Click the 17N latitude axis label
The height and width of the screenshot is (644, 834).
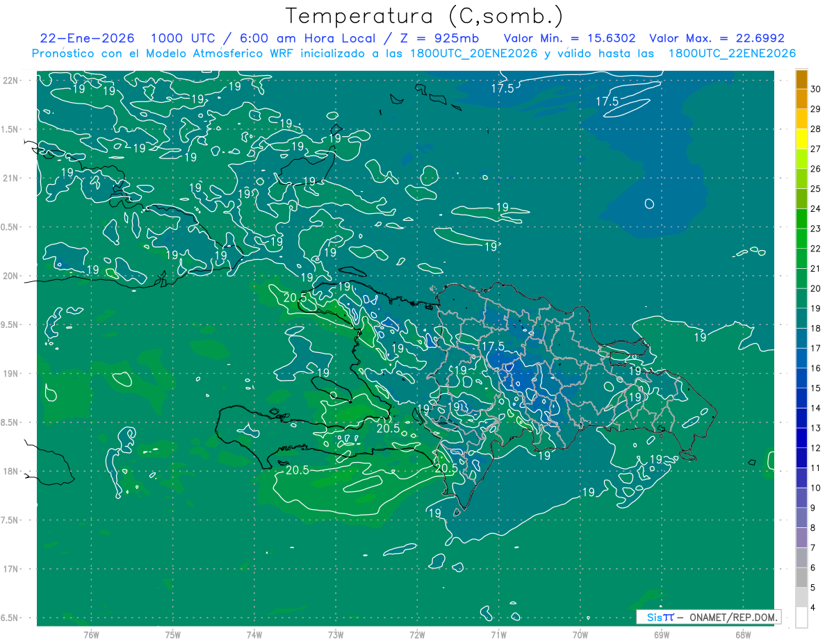point(10,569)
